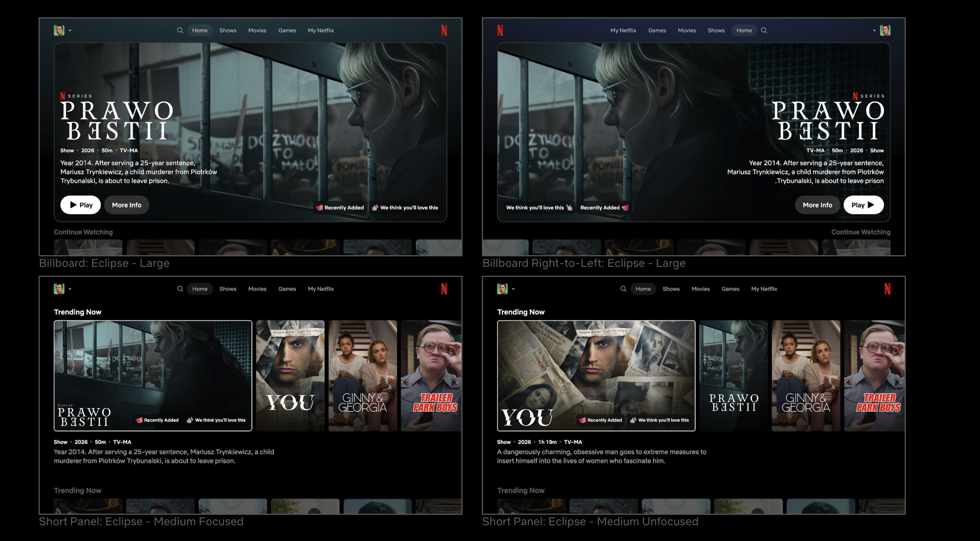Open Trailer Park Boys poster in Medium Unfocused panel
The image size is (980, 541).
click(874, 376)
